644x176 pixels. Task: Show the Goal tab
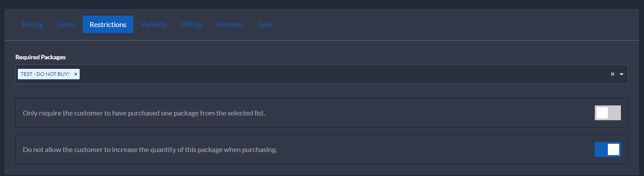[x=265, y=24]
